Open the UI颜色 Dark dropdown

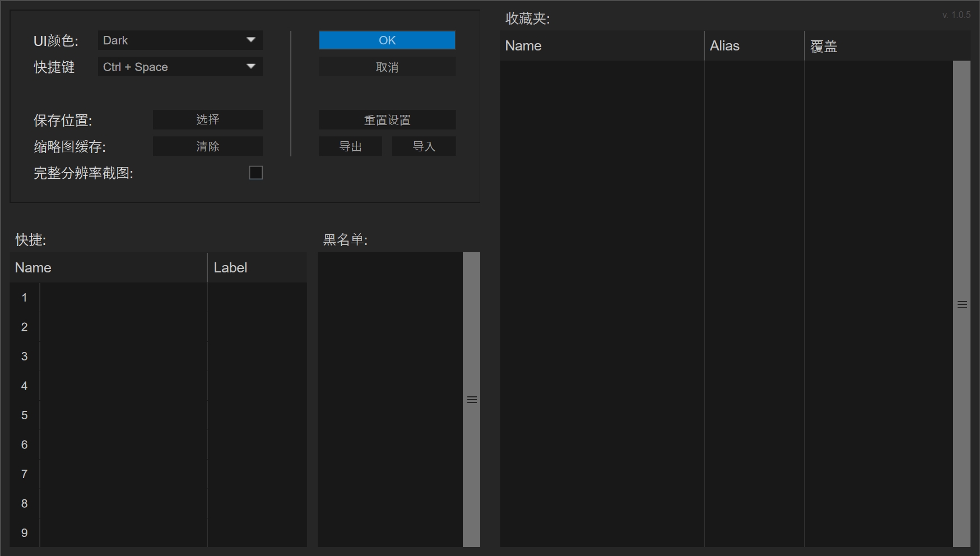(180, 40)
